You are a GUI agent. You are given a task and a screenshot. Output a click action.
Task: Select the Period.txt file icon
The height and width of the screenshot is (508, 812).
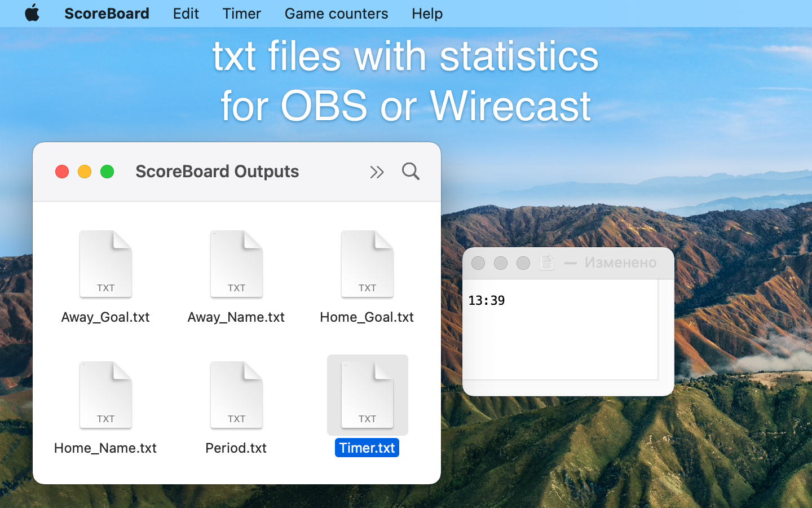(236, 395)
